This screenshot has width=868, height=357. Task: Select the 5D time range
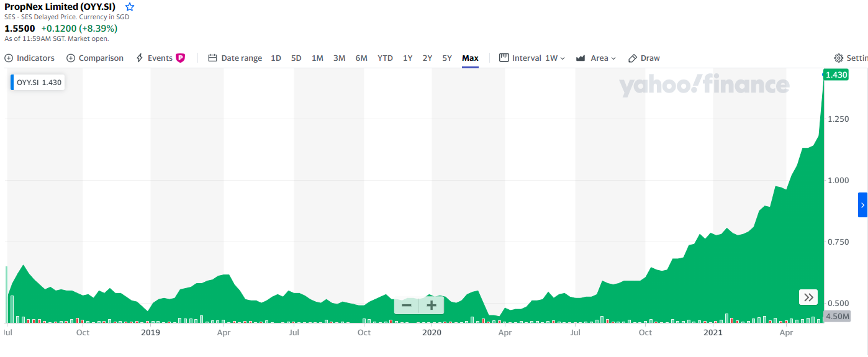coord(296,58)
